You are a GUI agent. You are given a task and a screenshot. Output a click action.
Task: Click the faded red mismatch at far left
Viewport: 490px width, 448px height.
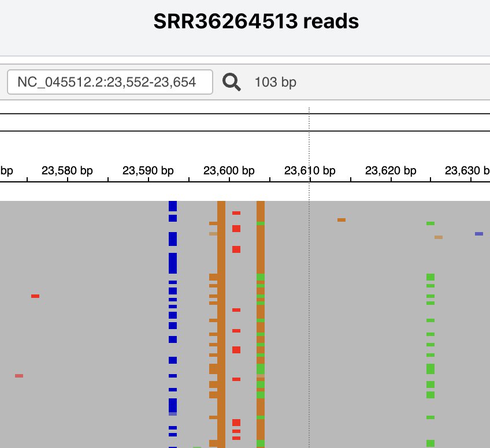(x=19, y=376)
